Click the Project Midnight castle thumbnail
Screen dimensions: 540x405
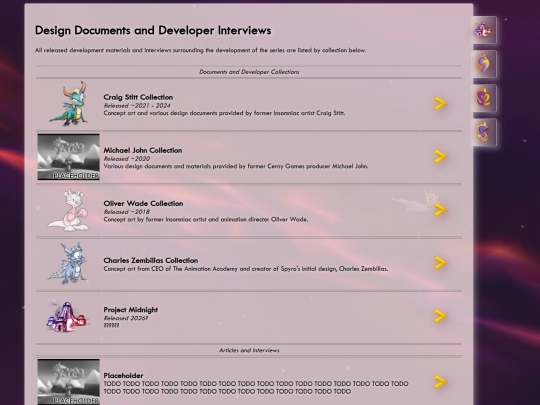coord(68,316)
